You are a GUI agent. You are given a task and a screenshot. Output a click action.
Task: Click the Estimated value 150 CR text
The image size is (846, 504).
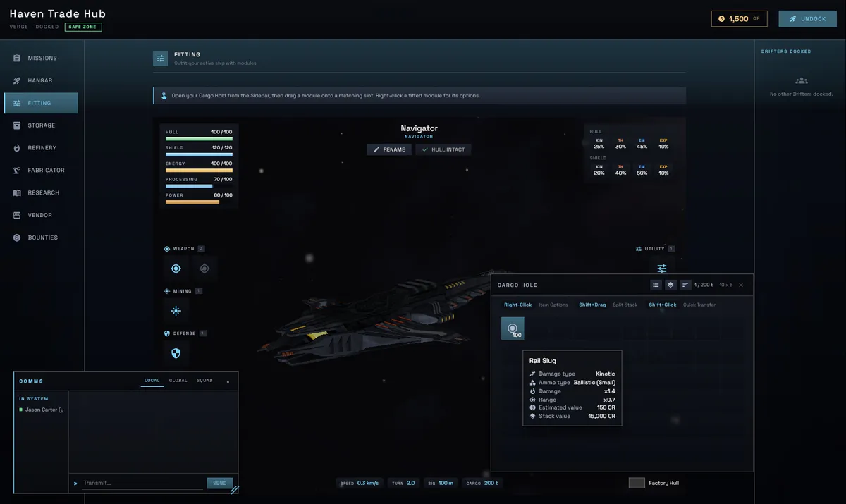(606, 407)
